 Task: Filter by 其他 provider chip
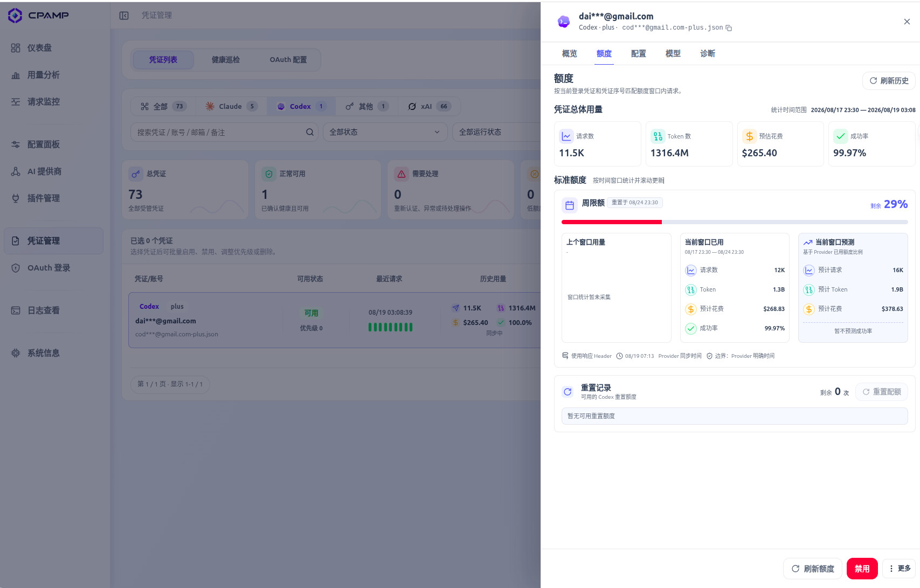point(367,106)
